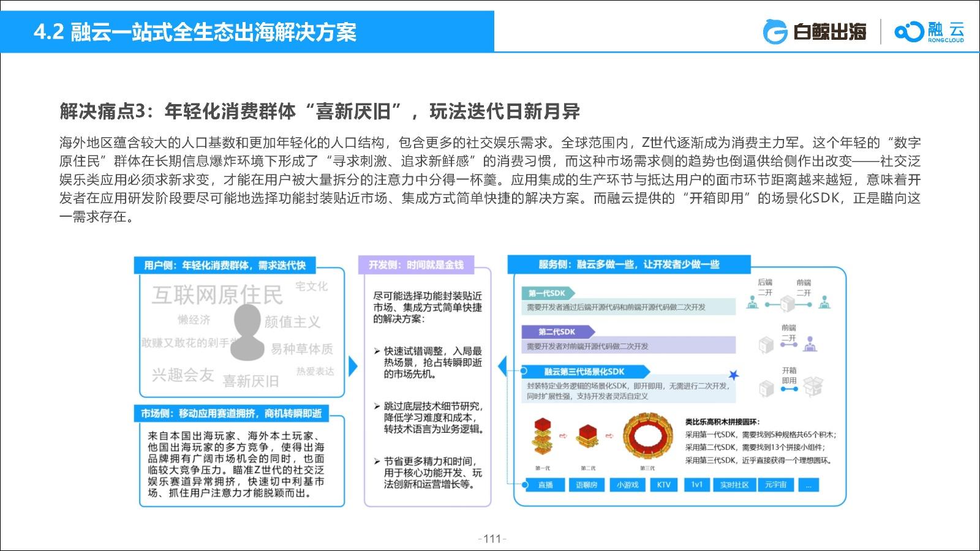Click the phrase "敢赚又敢花的剁手党"
980x551 pixels.
pyautogui.click(x=190, y=343)
